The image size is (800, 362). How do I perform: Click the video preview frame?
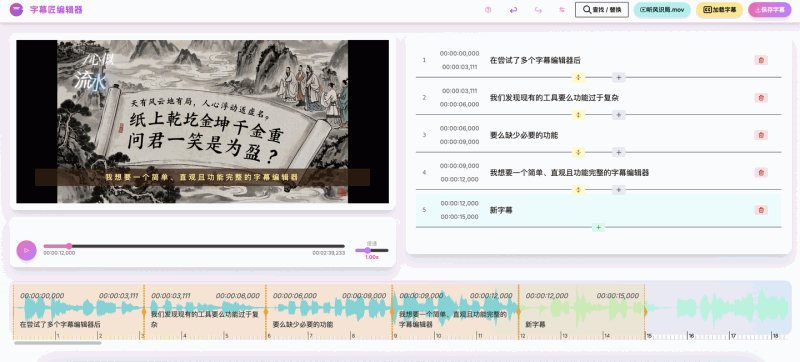pyautogui.click(x=203, y=121)
